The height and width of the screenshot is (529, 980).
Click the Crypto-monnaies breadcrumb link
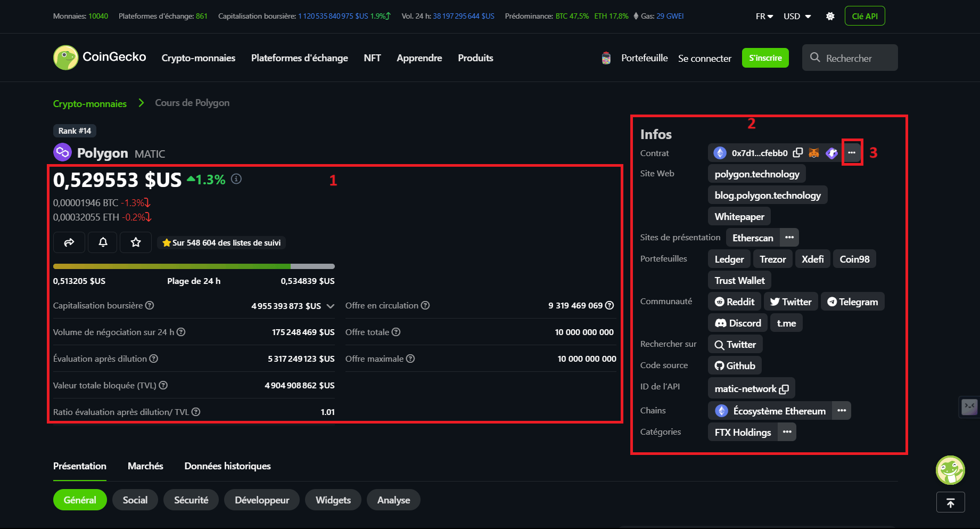90,103
